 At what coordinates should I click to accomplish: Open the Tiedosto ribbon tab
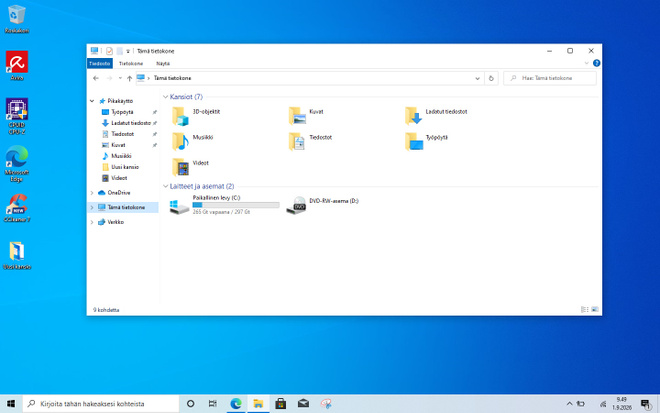point(100,63)
